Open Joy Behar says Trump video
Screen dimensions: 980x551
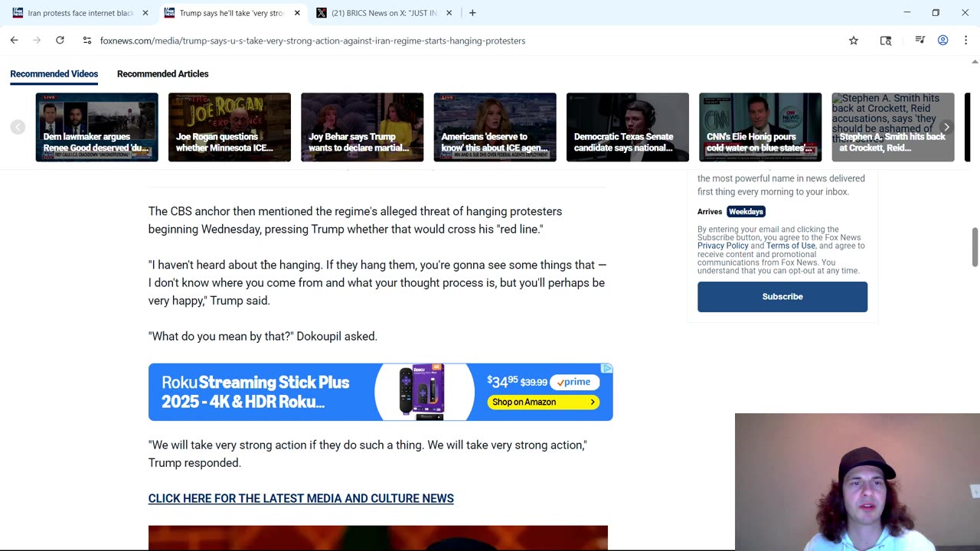pyautogui.click(x=362, y=127)
